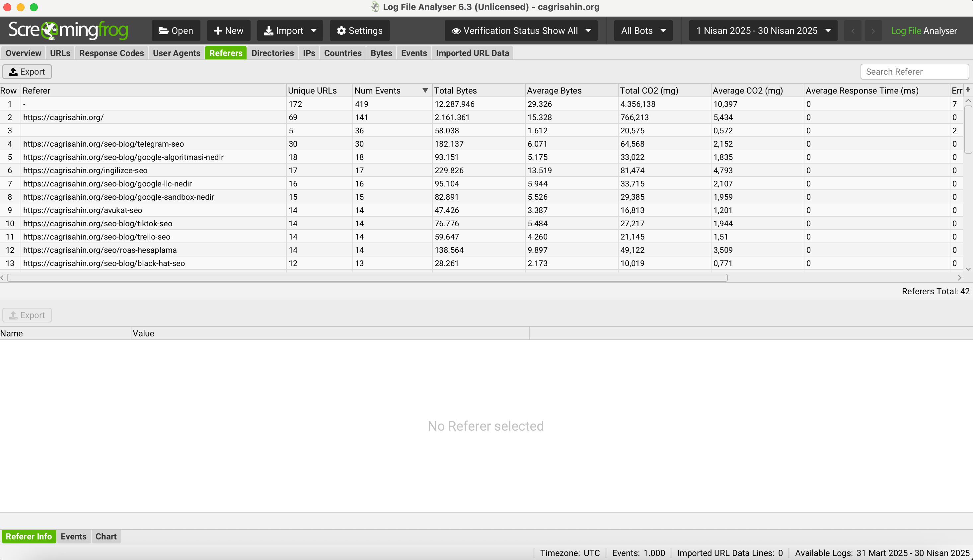Sort by Average CO2 (mg) column
The width and height of the screenshot is (973, 560).
758,90
